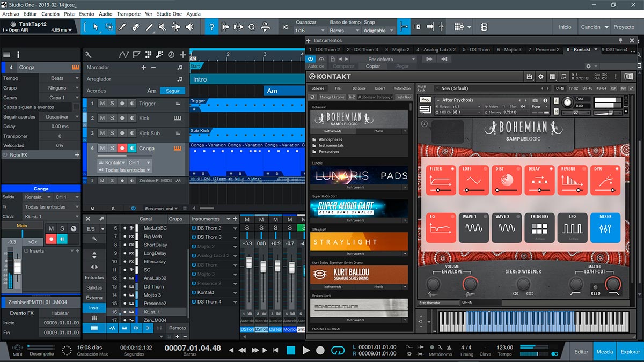Viewport: 644px width, 362px height.
Task: Open the WAVE 1 module
Action: click(474, 227)
